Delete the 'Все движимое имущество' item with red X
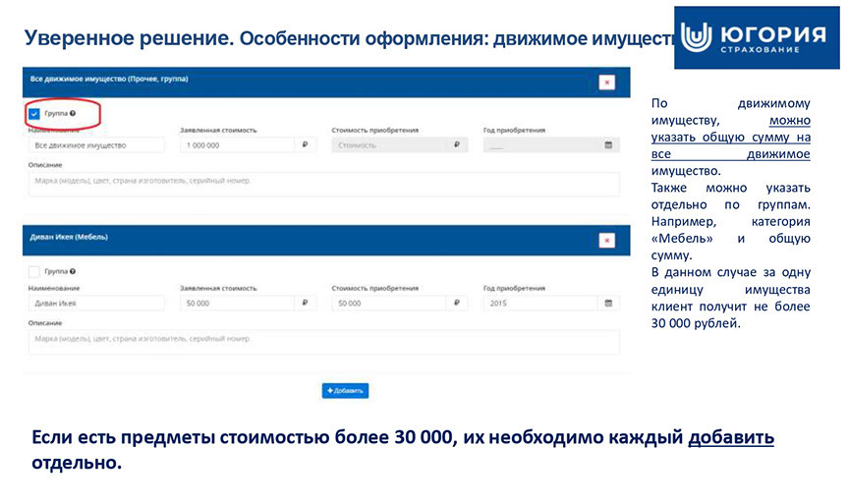849x504 pixels. (x=607, y=83)
